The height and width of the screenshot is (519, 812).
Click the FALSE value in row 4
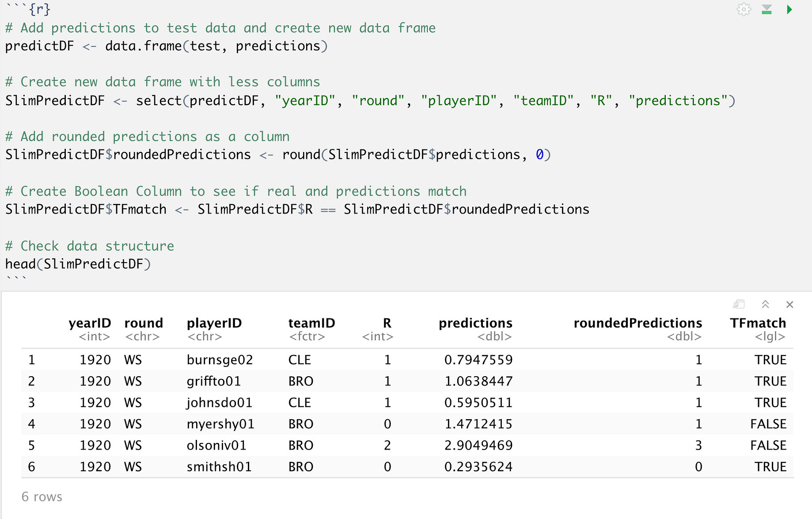[x=768, y=424]
